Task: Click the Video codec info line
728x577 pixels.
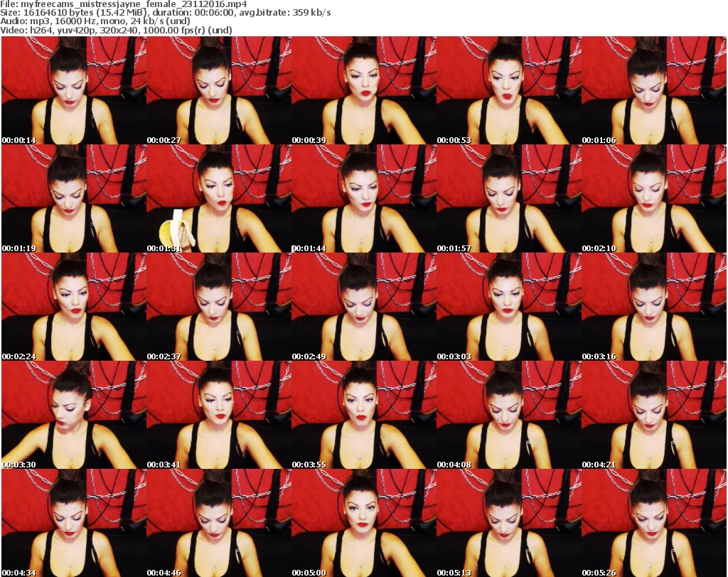Action: pos(116,30)
